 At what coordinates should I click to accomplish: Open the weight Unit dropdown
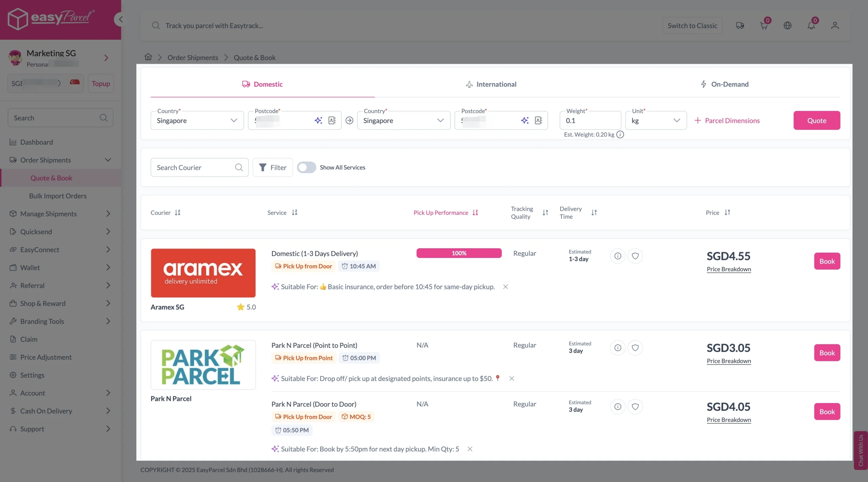(656, 120)
